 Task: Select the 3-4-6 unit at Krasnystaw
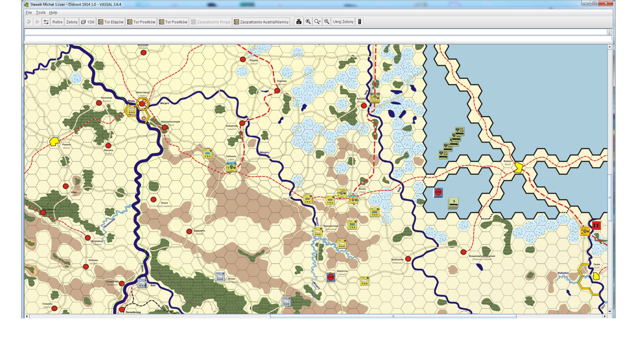tap(318, 231)
